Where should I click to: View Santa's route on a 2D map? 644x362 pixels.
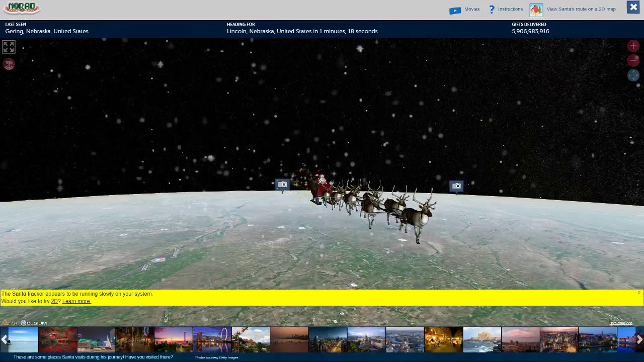pyautogui.click(x=581, y=9)
